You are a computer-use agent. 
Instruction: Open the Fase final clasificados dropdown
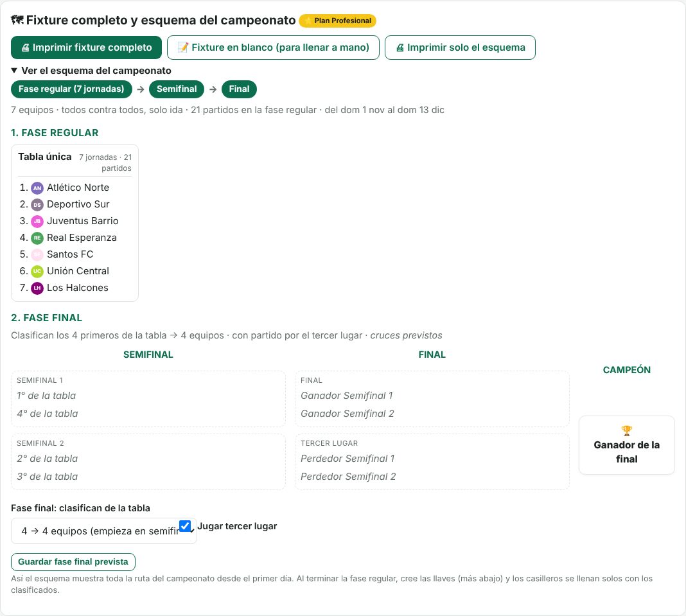point(103,531)
